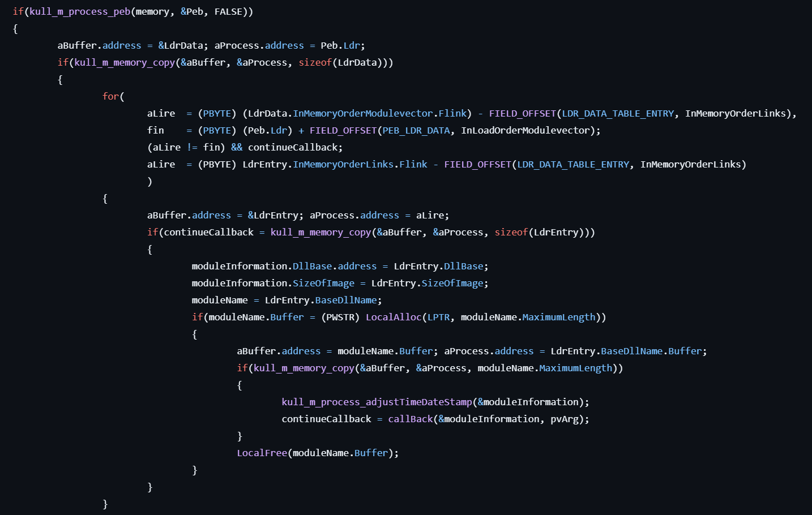Select the LPTR constant
The image size is (812, 515).
tap(439, 317)
